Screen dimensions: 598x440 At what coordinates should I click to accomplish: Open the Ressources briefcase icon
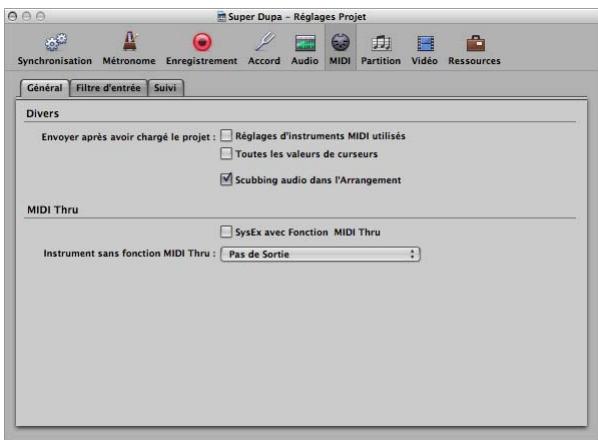coord(475,43)
